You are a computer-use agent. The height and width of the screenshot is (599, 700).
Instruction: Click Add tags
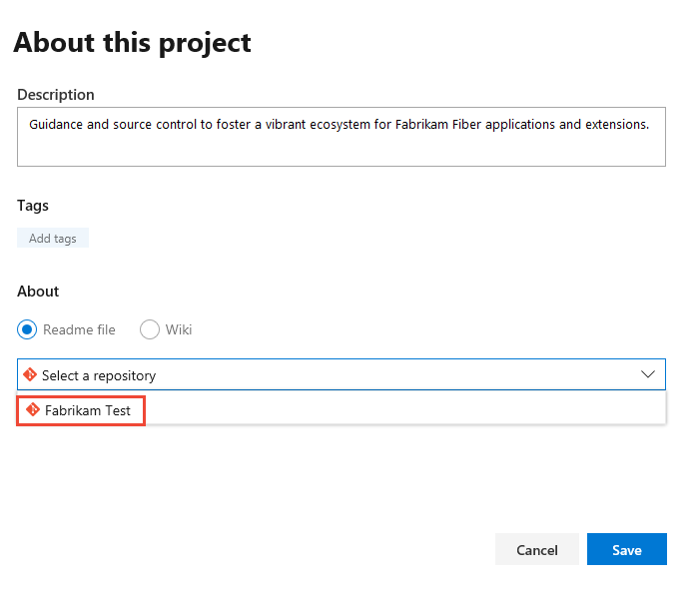(53, 239)
